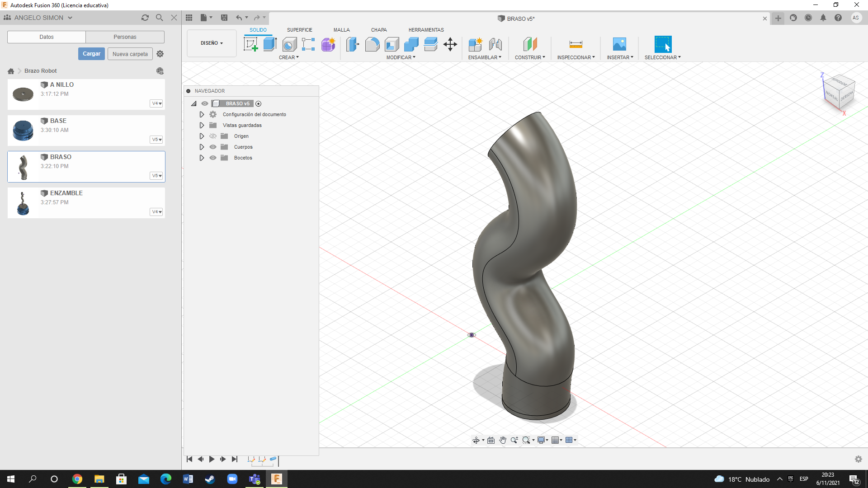Open the MODIFICAR dropdown menu
Image resolution: width=868 pixels, height=488 pixels.
(401, 57)
